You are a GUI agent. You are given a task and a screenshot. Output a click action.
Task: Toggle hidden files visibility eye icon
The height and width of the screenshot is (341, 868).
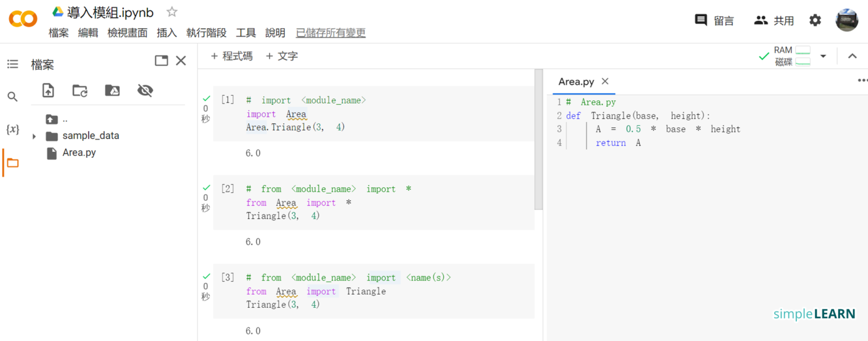pyautogui.click(x=145, y=90)
